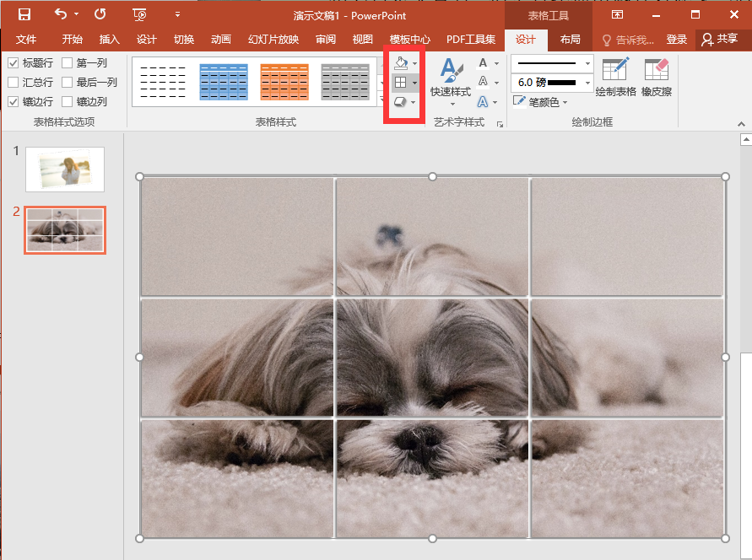
Task: Switch to 插入 (Insert) tab
Action: 109,40
